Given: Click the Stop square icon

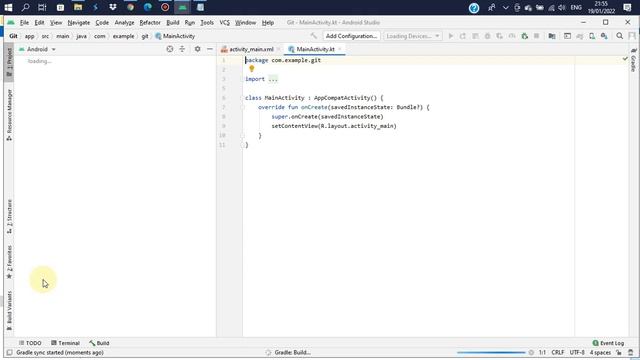Looking at the screenshot, I should click(x=536, y=36).
